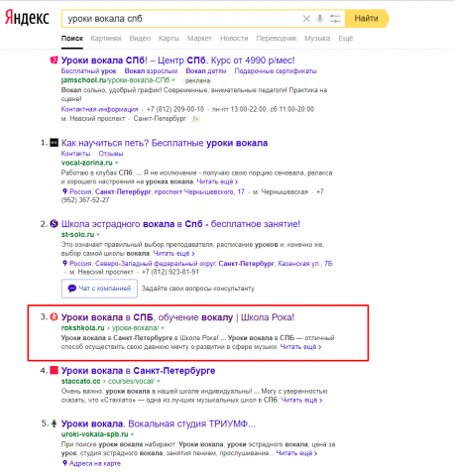Open ad title Уроки вокала СПб Центр
Viewport: 455px width, 476px height.
177,60
